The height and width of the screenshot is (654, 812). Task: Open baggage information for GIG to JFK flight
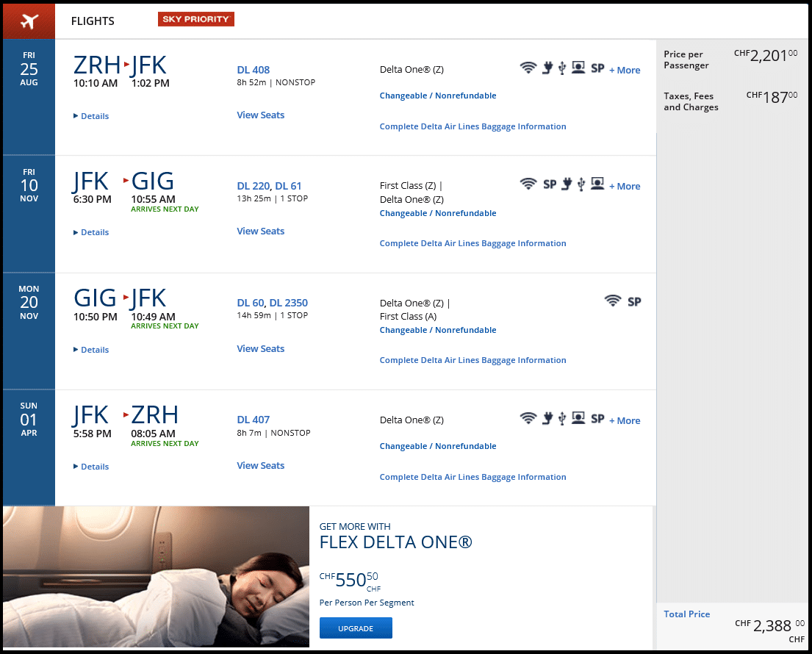tap(473, 360)
